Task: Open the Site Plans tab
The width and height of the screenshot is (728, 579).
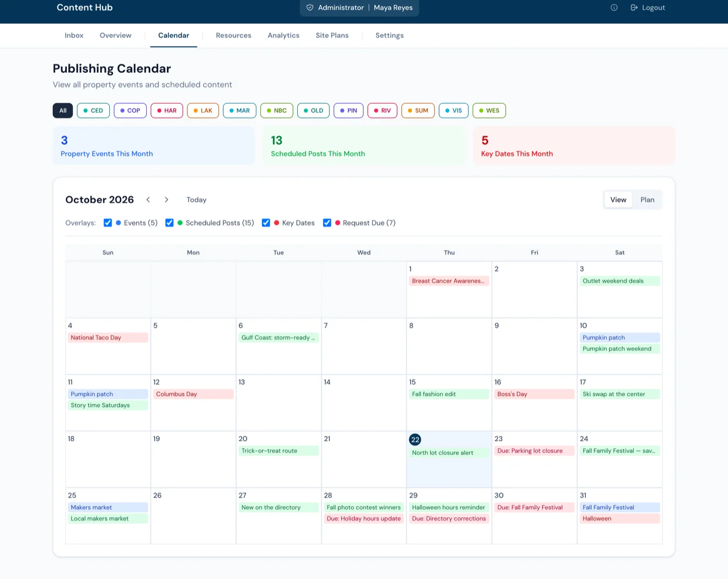Action: (x=332, y=35)
